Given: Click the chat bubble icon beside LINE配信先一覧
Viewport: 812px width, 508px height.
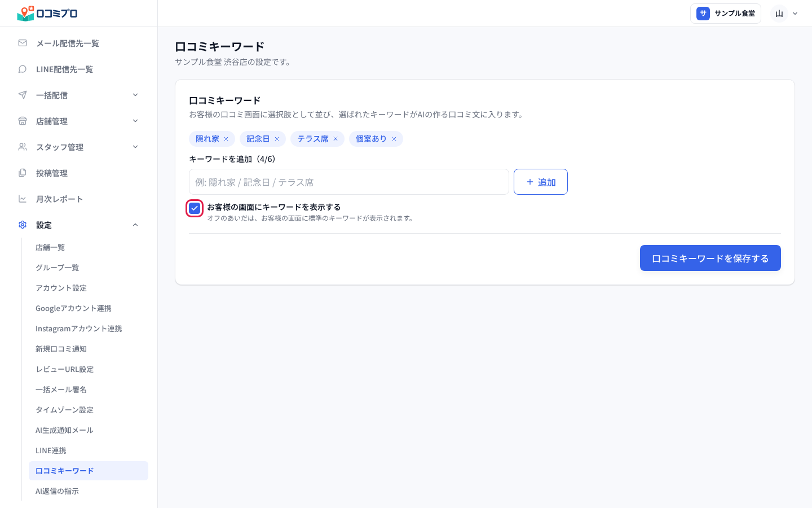Looking at the screenshot, I should (23, 69).
